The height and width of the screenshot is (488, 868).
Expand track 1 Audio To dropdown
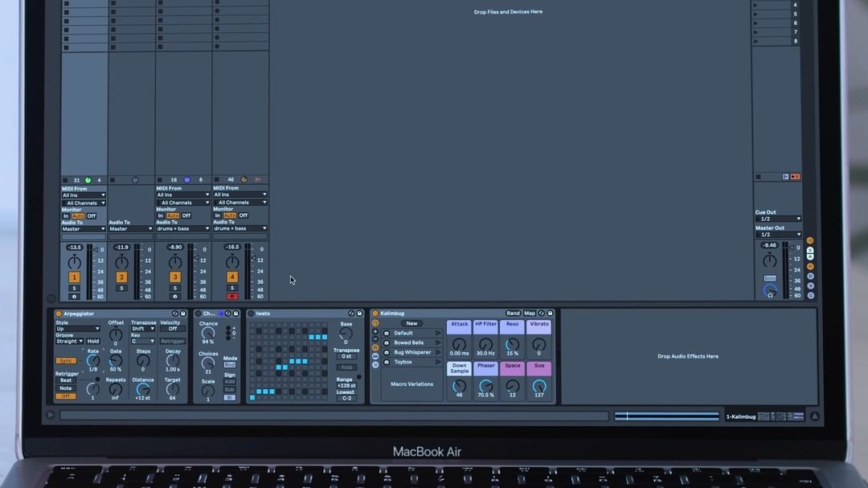tap(84, 229)
